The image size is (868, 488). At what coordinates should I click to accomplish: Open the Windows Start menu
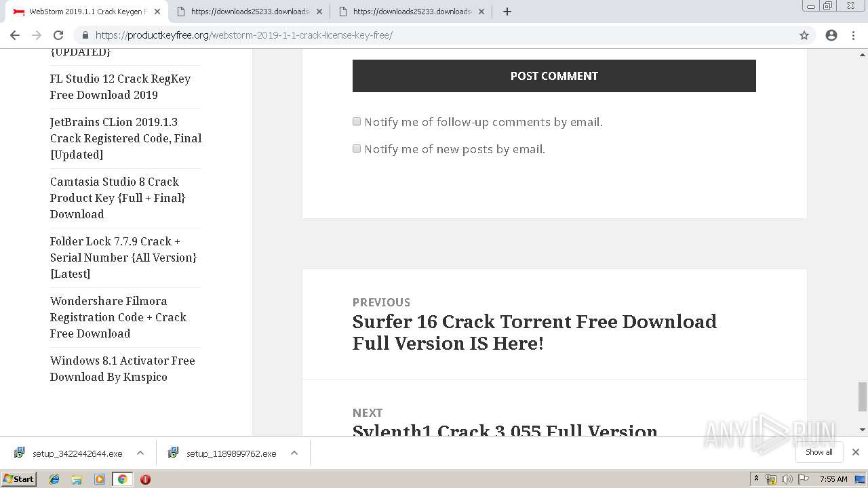[19, 479]
